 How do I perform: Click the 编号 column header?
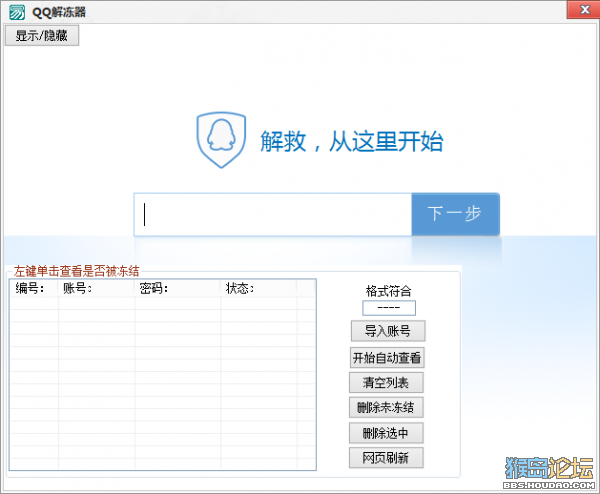34,288
